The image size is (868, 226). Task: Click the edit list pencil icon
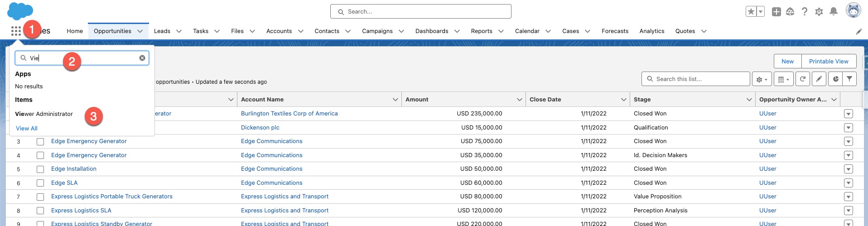819,79
